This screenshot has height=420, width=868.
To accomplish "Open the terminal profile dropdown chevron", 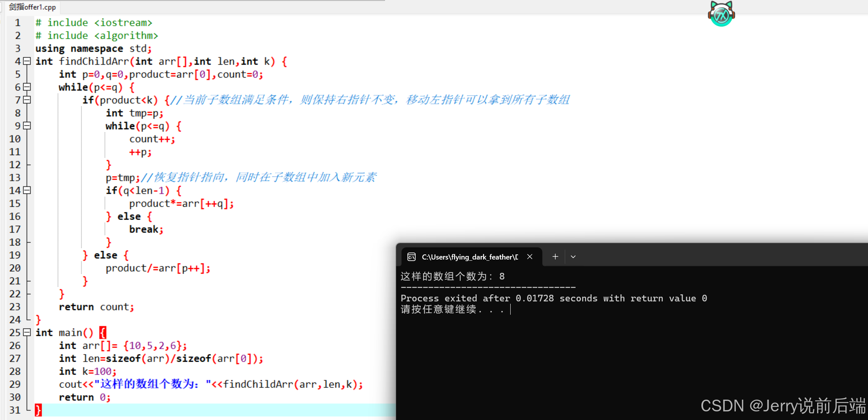I will (x=573, y=257).
